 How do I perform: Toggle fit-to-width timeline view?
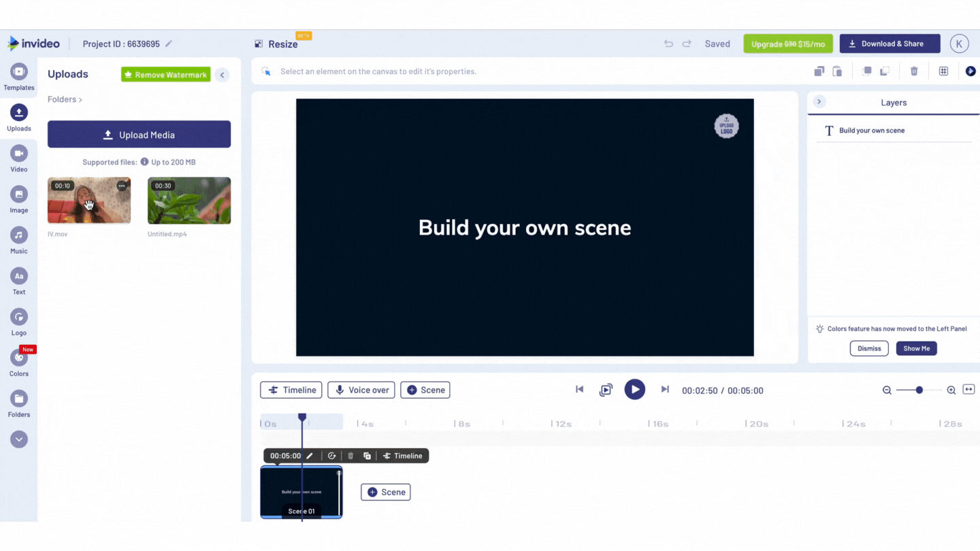point(968,390)
